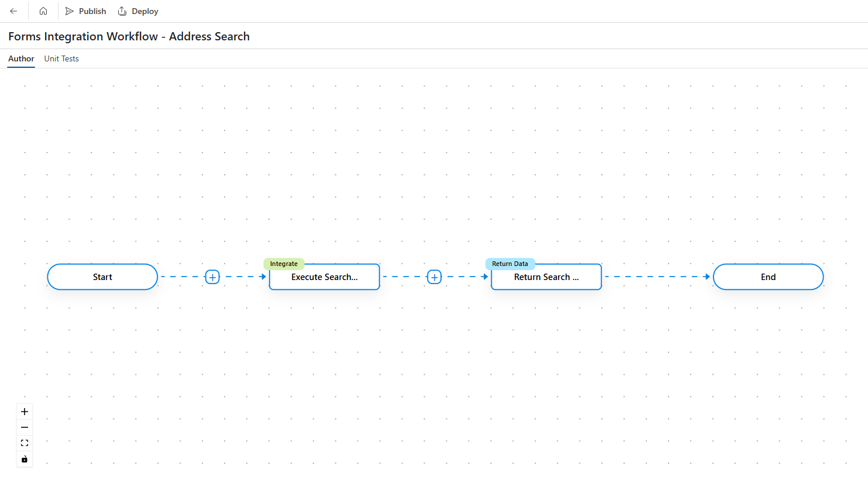868x480 pixels.
Task: Fit workflow to view
Action: click(25, 443)
